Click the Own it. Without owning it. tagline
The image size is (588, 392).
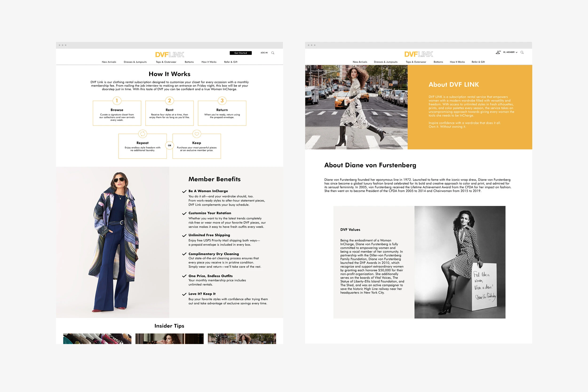click(x=447, y=127)
